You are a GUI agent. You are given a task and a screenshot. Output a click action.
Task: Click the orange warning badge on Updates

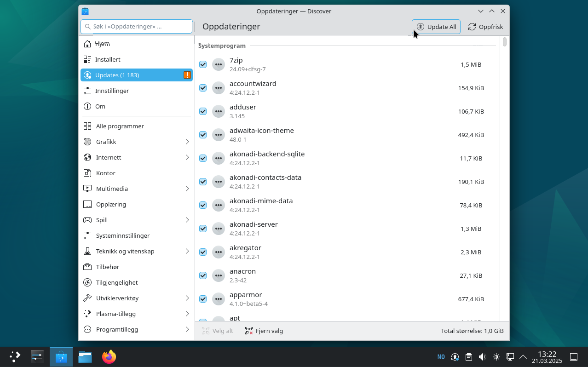(187, 75)
